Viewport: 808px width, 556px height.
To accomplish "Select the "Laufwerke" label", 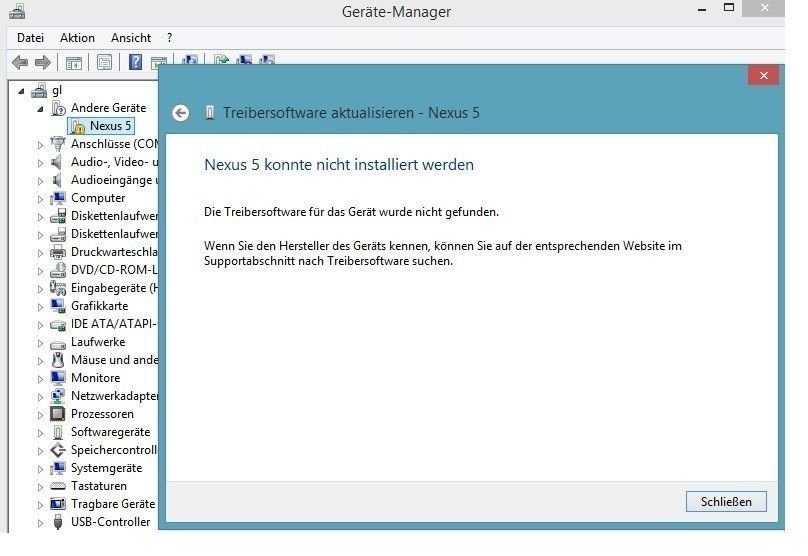I will (x=98, y=342).
